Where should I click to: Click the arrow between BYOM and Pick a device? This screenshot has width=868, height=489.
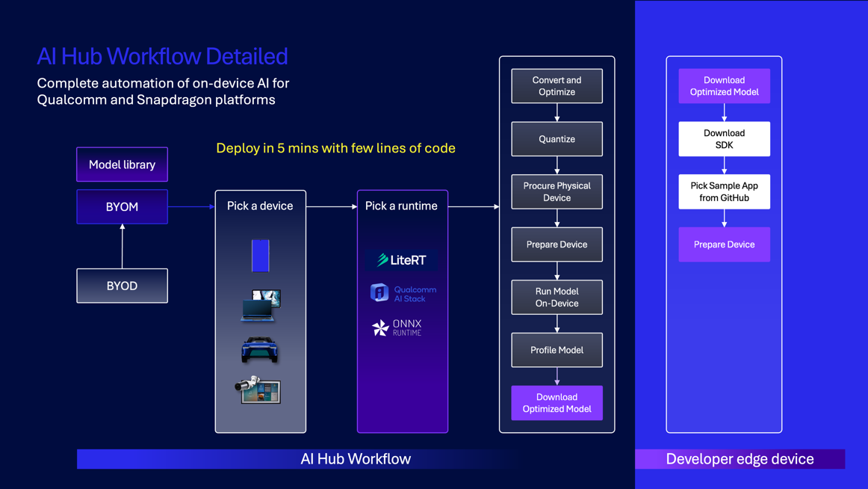click(192, 206)
